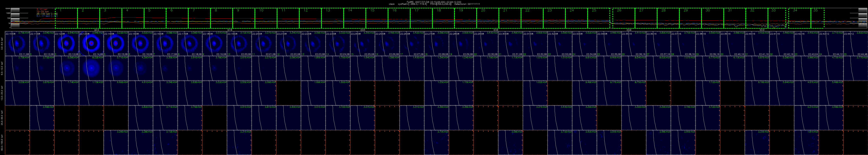
Task: Select time interval 19 in lightcurve
Action: (x=465, y=18)
